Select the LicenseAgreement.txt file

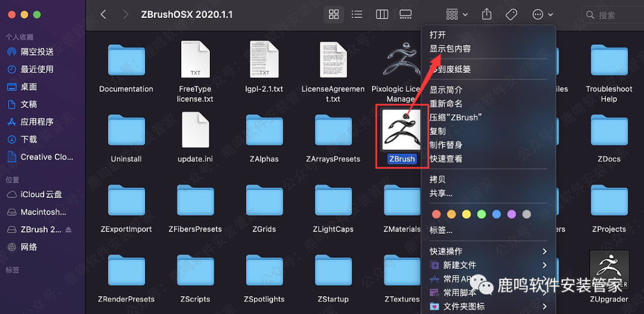[x=333, y=60]
